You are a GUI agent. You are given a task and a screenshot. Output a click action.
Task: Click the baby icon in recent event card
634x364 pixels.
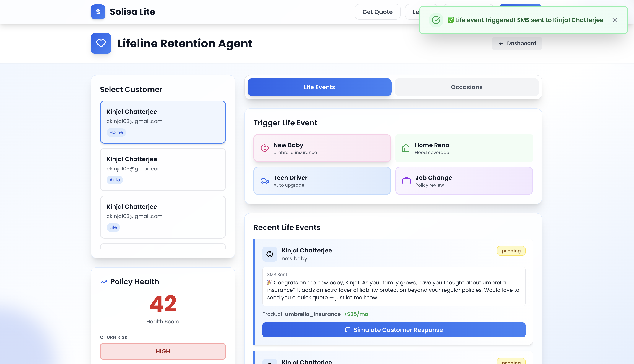point(270,254)
